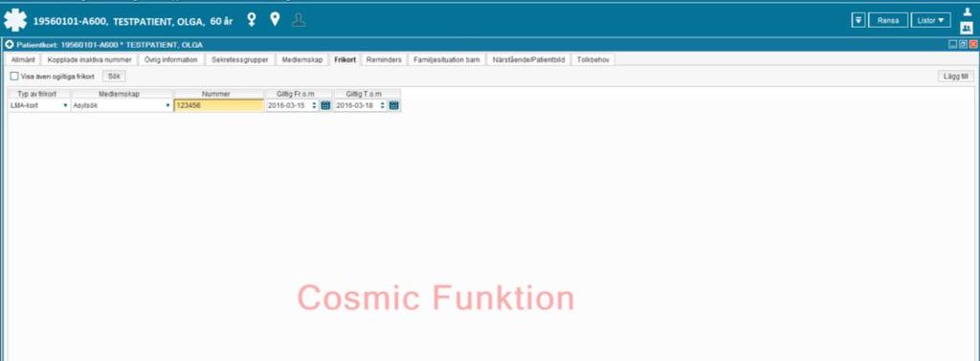Click the map location pin icon

coord(275,20)
